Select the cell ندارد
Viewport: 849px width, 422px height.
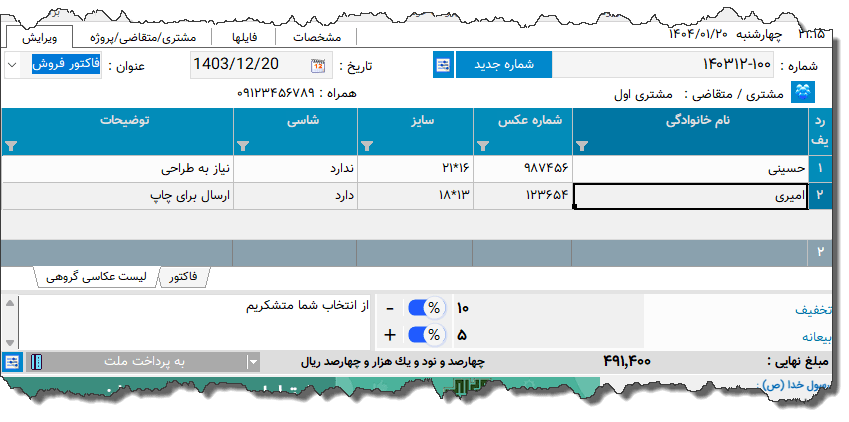click(x=295, y=170)
